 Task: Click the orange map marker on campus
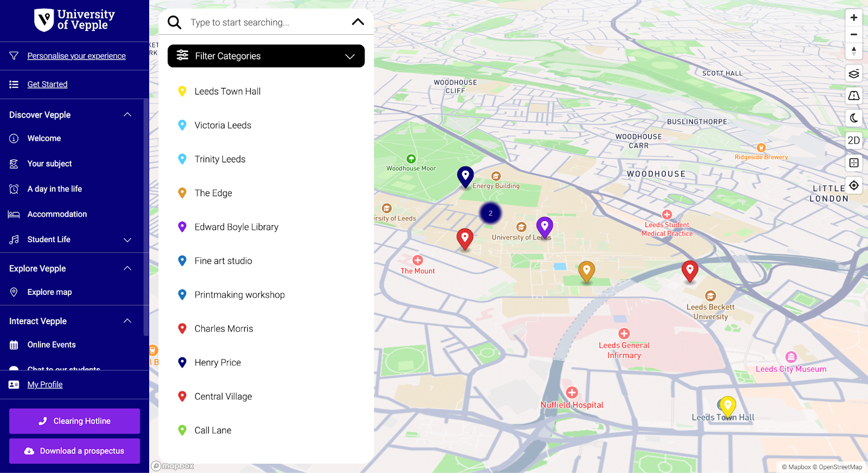pyautogui.click(x=586, y=272)
